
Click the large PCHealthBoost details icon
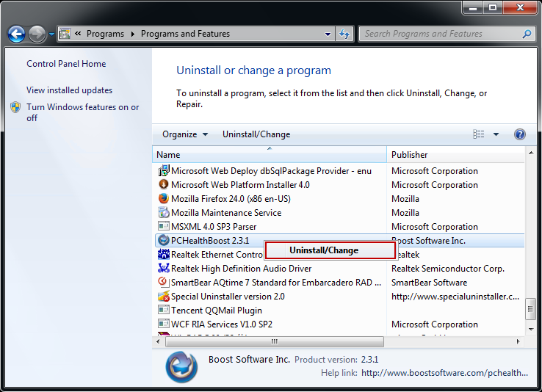click(x=181, y=367)
